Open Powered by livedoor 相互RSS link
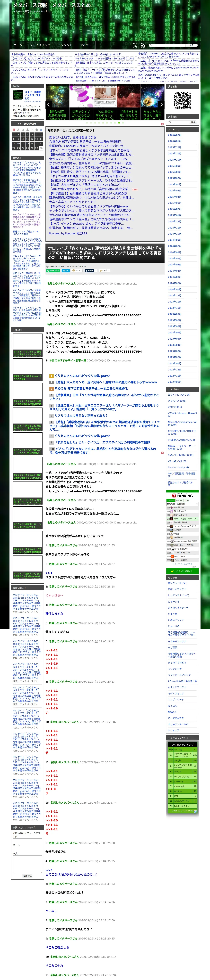This screenshot has height=980, width=210. point(68,234)
